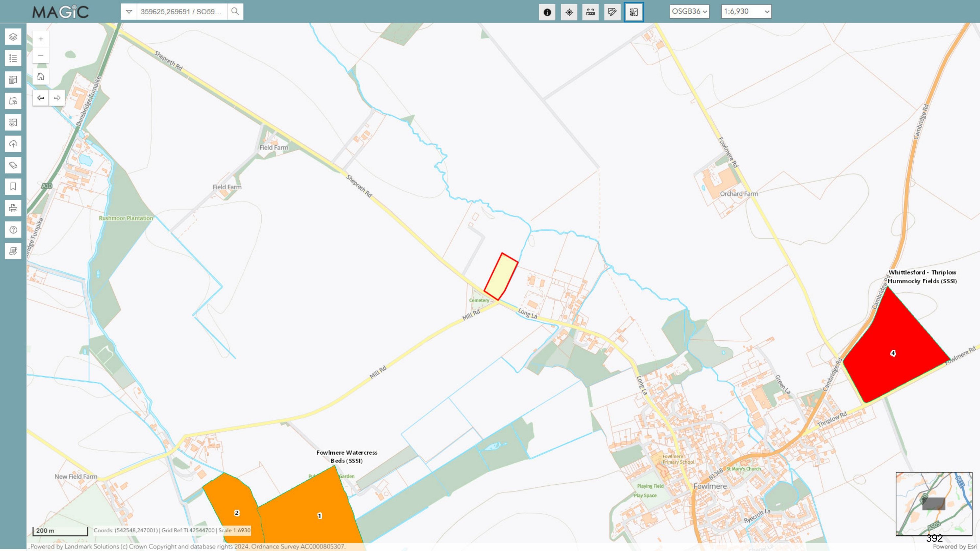Screen dimensions: 980x551
Task: Click the upload data cloud icon
Action: pyautogui.click(x=13, y=144)
